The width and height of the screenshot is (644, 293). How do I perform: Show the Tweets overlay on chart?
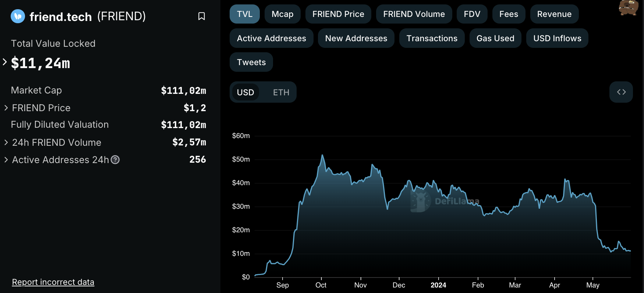(x=251, y=62)
